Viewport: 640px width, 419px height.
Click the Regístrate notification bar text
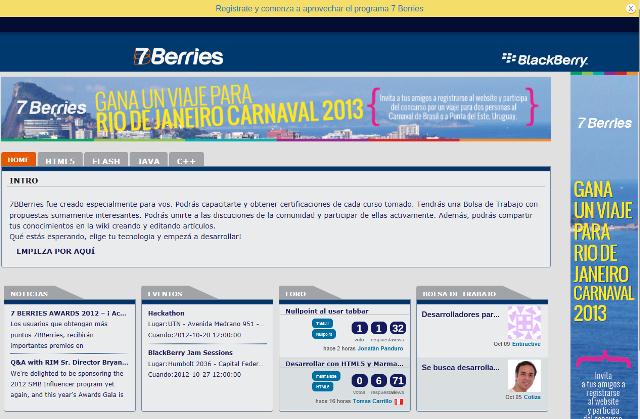[319, 8]
